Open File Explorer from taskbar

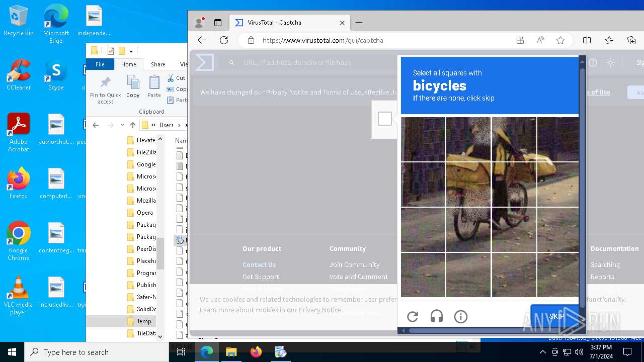pyautogui.click(x=231, y=352)
